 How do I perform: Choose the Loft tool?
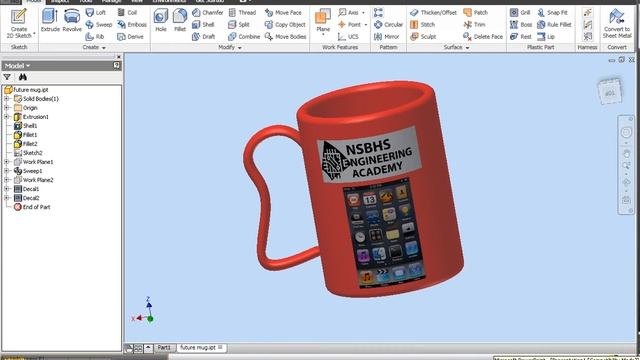(96, 13)
